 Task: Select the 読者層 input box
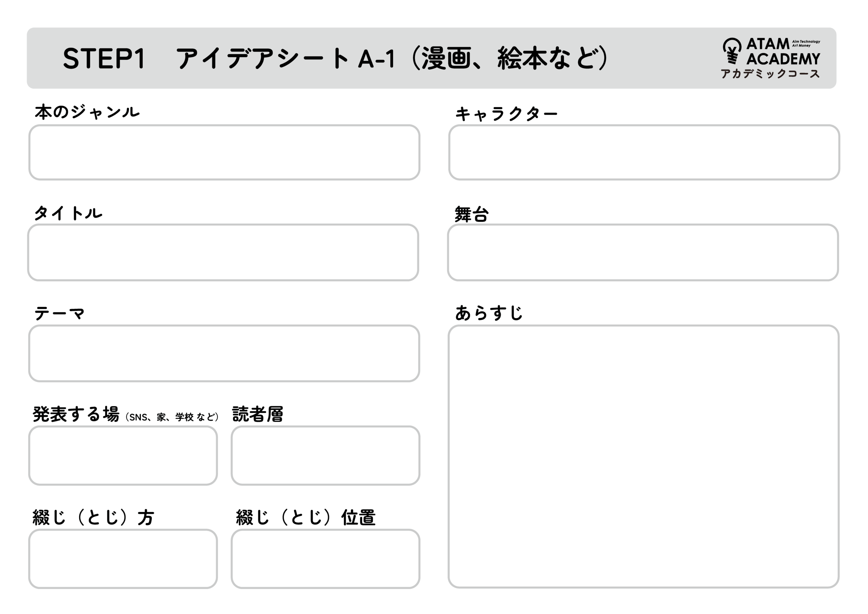coord(325,456)
